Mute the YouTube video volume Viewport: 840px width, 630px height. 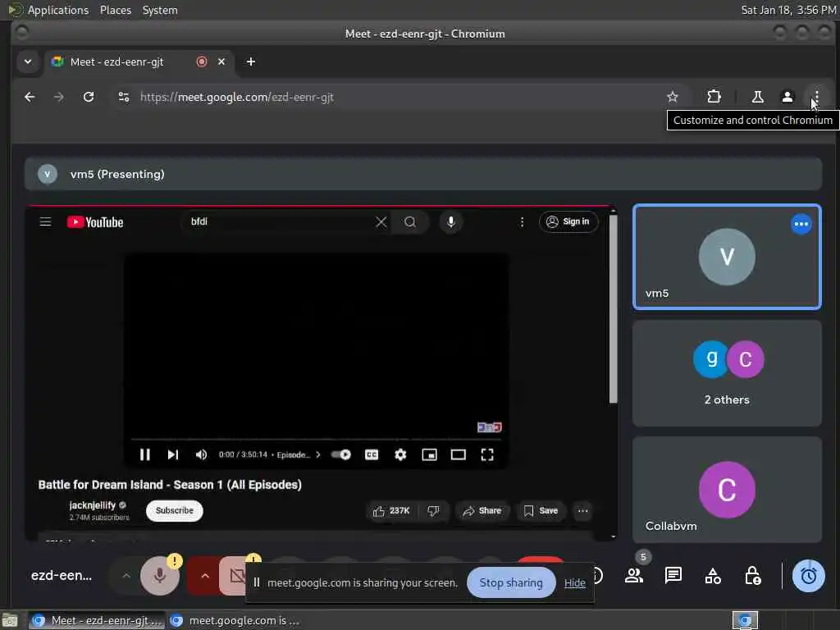point(202,454)
